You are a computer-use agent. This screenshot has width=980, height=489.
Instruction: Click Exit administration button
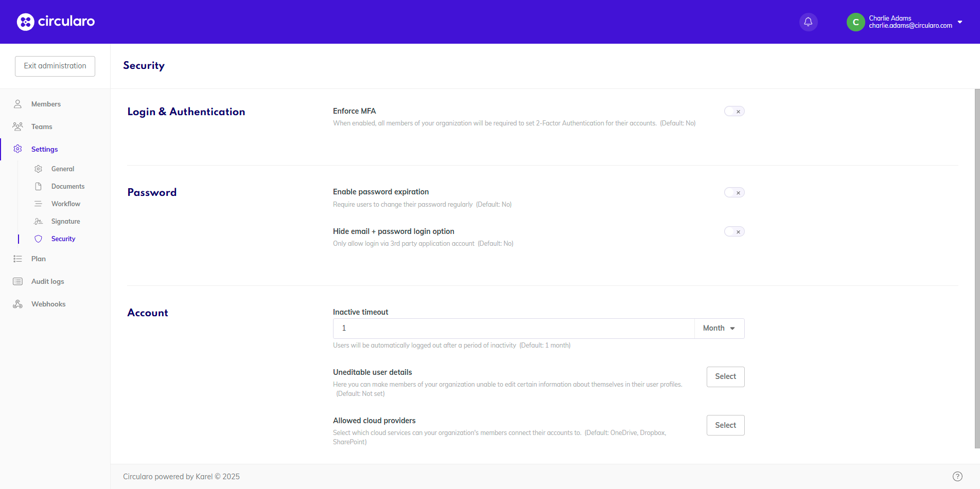coord(55,66)
